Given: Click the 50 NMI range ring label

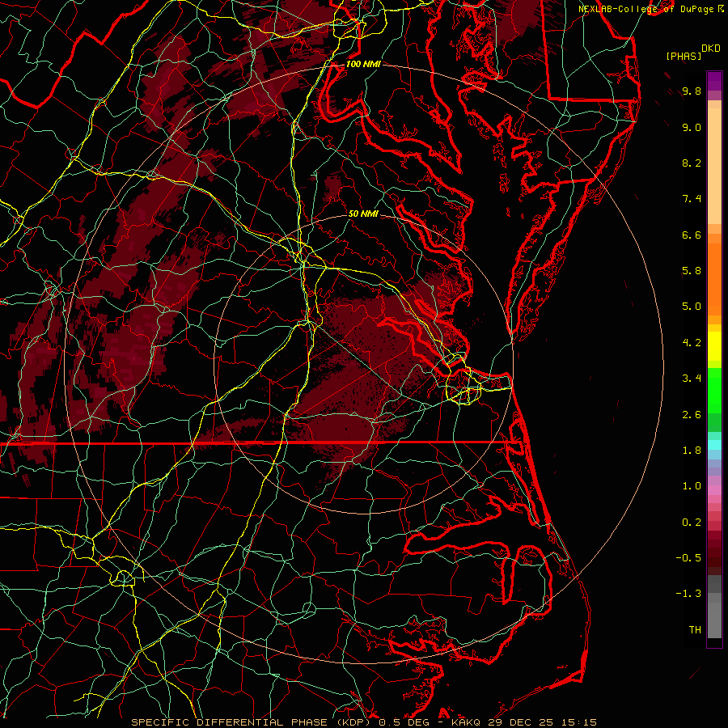Looking at the screenshot, I should click(x=363, y=214).
